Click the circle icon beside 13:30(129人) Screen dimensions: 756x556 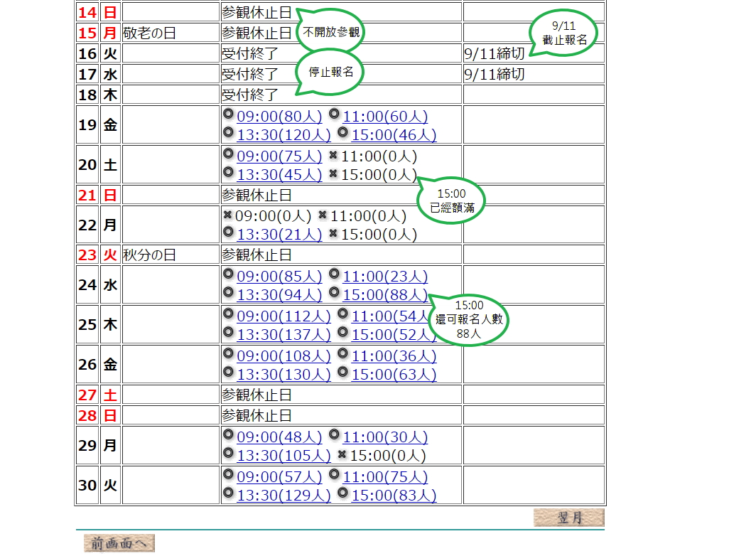tap(228, 493)
